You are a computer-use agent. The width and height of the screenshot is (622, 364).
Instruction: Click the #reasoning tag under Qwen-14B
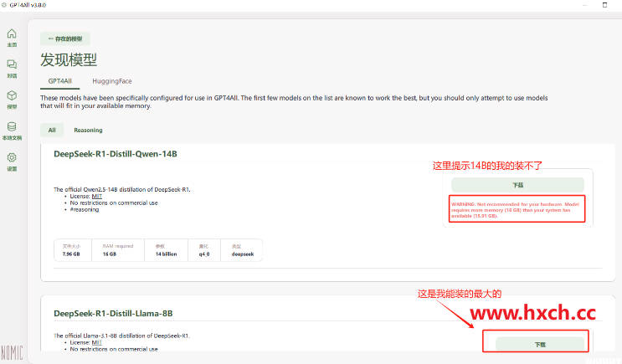tap(85, 209)
